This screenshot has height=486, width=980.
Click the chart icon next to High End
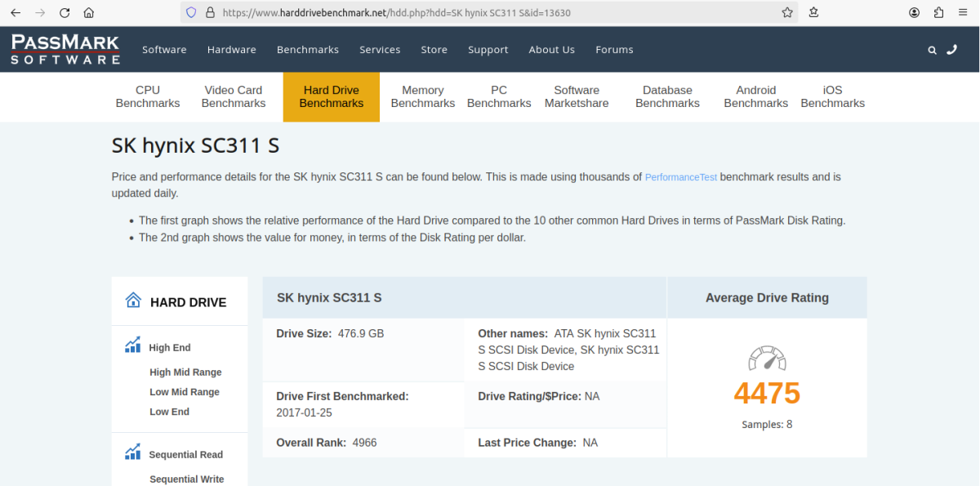point(133,346)
